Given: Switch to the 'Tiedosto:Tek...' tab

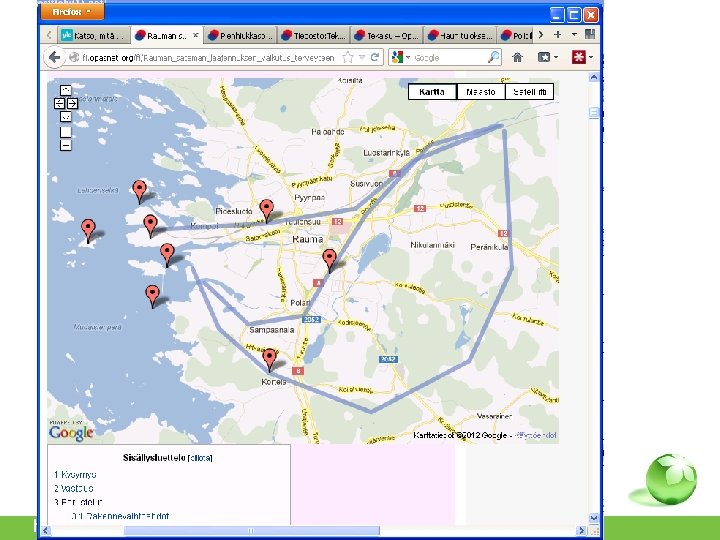Looking at the screenshot, I should (x=314, y=35).
